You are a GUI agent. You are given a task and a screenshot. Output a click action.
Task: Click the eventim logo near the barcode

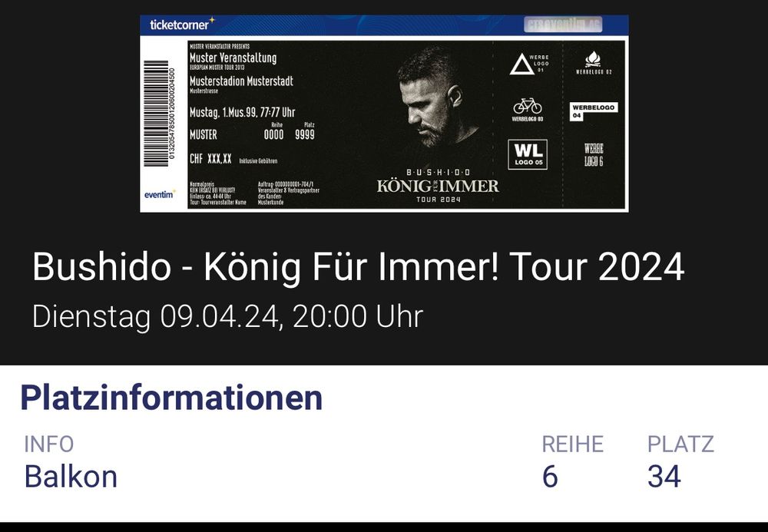tap(160, 194)
